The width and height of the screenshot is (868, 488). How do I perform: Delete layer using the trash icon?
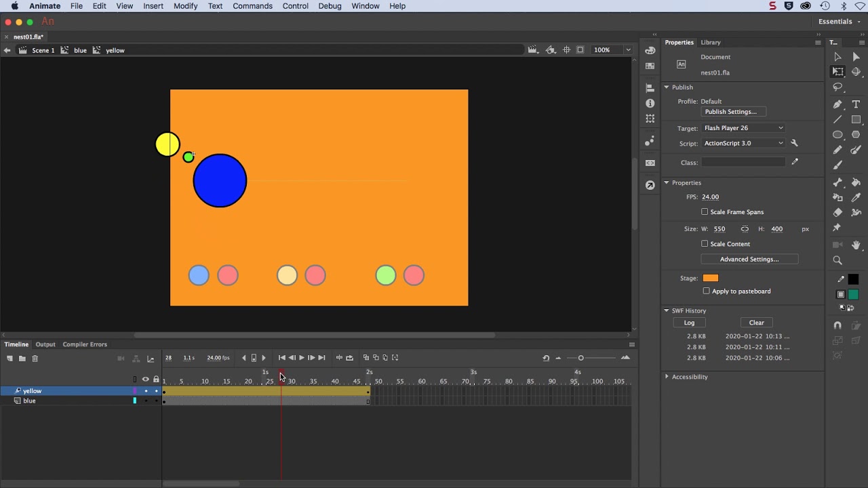[35, 359]
